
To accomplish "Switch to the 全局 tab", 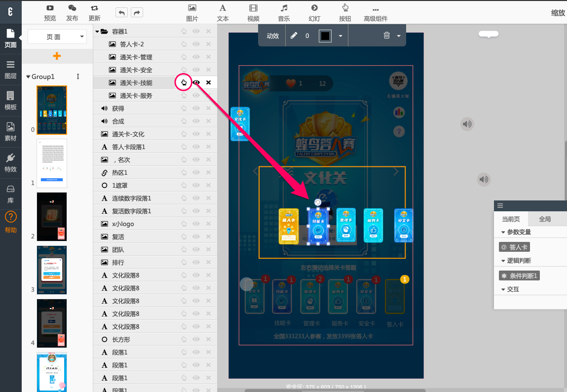I will click(545, 219).
